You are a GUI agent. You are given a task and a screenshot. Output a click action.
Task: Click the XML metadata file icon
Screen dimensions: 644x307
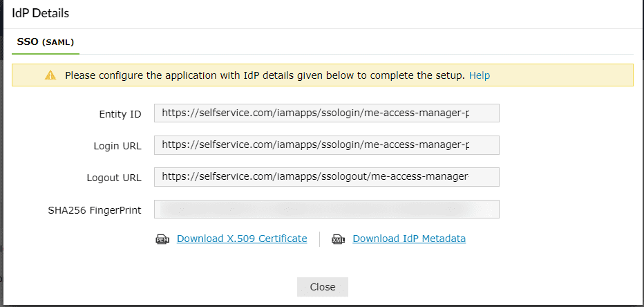pos(339,239)
